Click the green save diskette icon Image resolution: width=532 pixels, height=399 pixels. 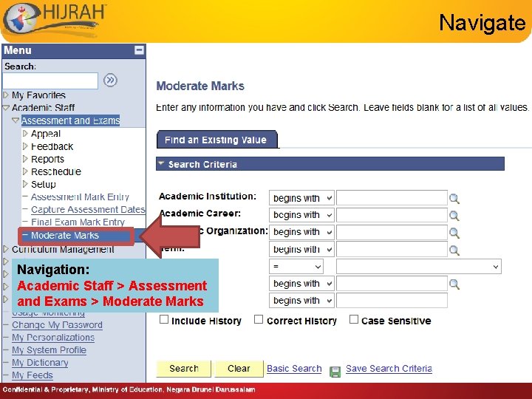(335, 372)
